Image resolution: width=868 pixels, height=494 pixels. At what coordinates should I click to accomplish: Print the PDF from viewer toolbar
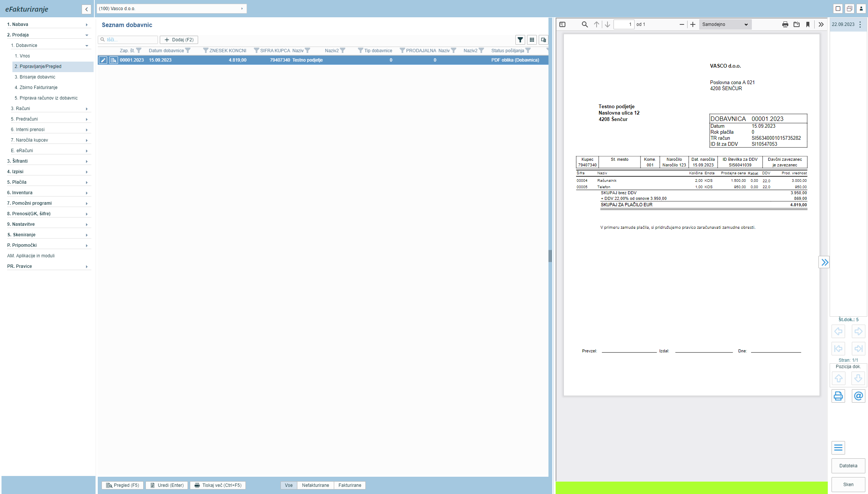(785, 24)
